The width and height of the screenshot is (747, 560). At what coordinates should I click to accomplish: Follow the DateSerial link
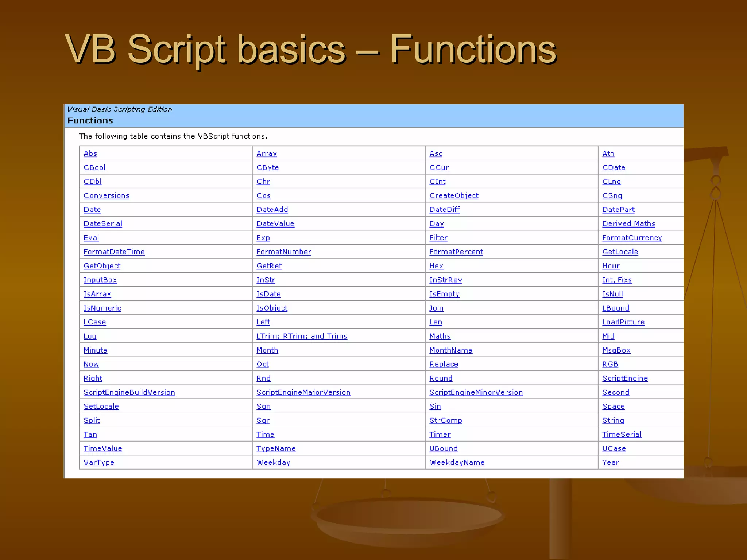103,223
